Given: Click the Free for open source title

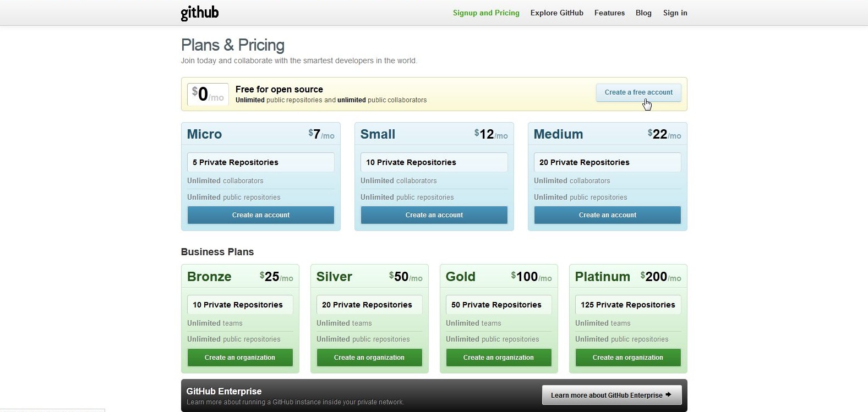Looking at the screenshot, I should (279, 89).
